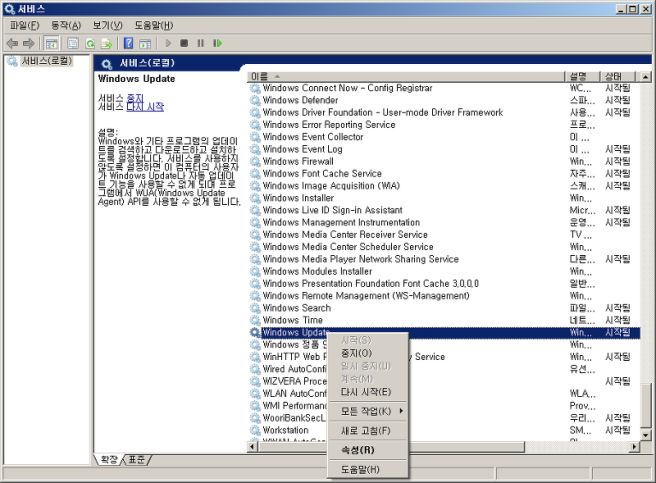
Task: Select the gear icon of Windows Search
Action: tap(255, 308)
